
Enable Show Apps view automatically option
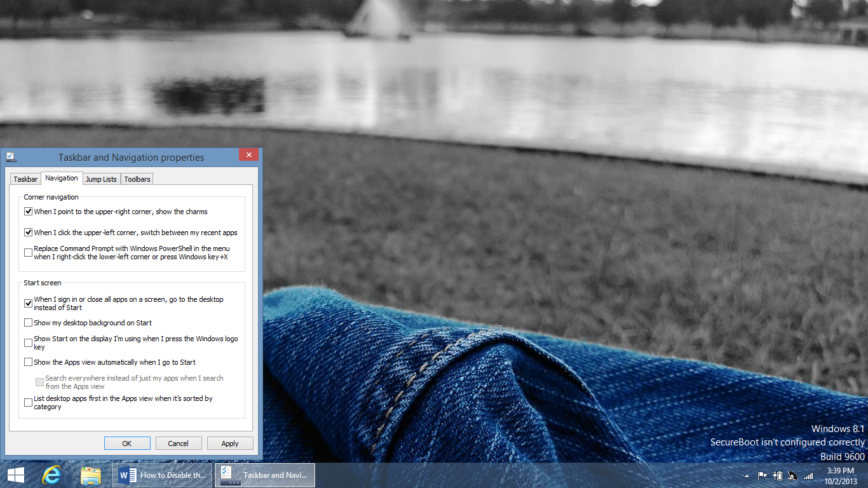pos(29,362)
